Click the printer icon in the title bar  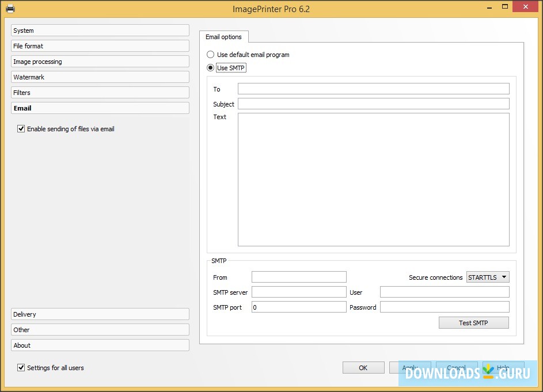click(x=10, y=9)
